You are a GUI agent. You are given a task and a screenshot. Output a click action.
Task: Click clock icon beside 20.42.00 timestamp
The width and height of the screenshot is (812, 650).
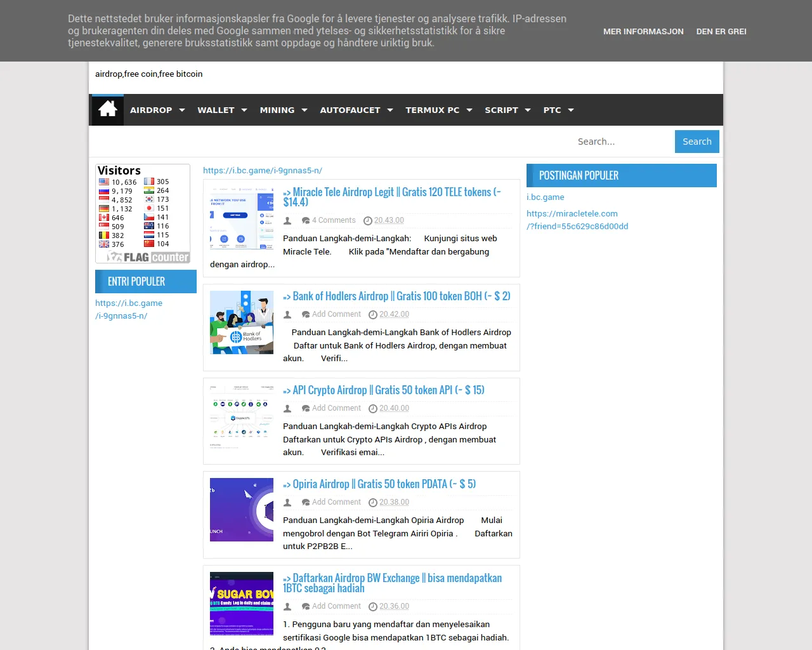coord(373,315)
